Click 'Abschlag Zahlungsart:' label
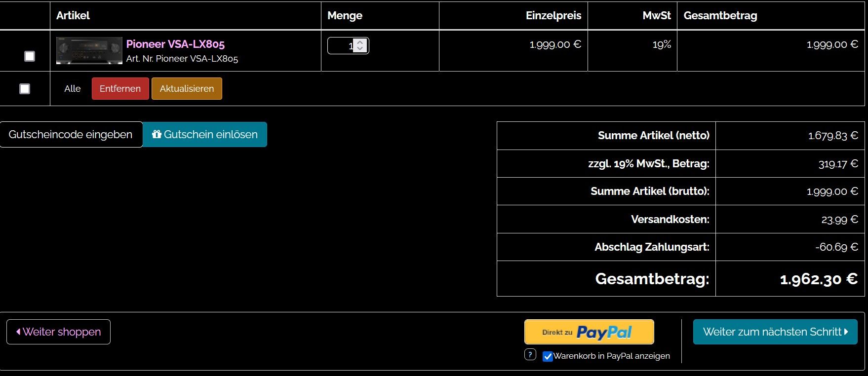868x376 pixels. (x=652, y=247)
